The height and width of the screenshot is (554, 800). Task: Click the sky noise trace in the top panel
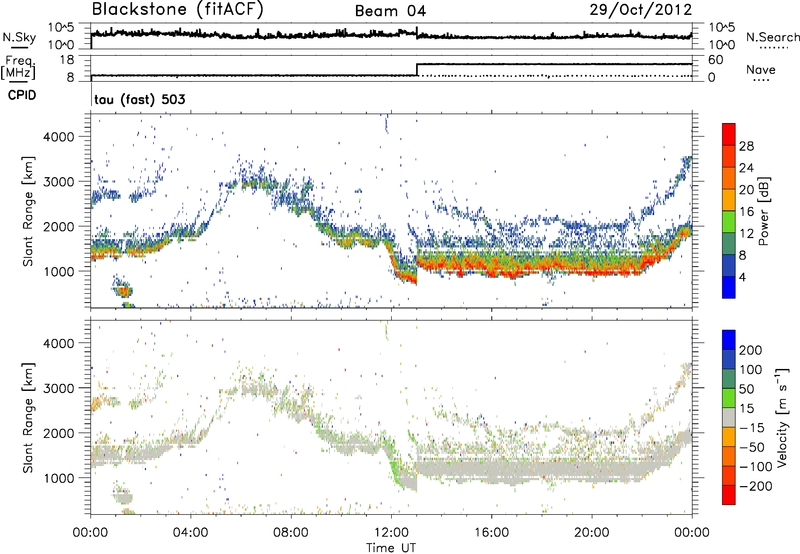click(391, 34)
